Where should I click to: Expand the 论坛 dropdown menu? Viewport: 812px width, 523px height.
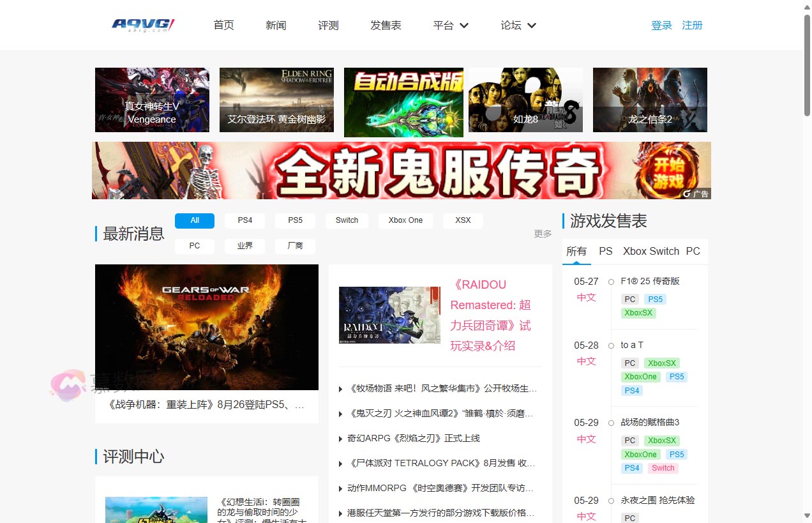coord(518,26)
